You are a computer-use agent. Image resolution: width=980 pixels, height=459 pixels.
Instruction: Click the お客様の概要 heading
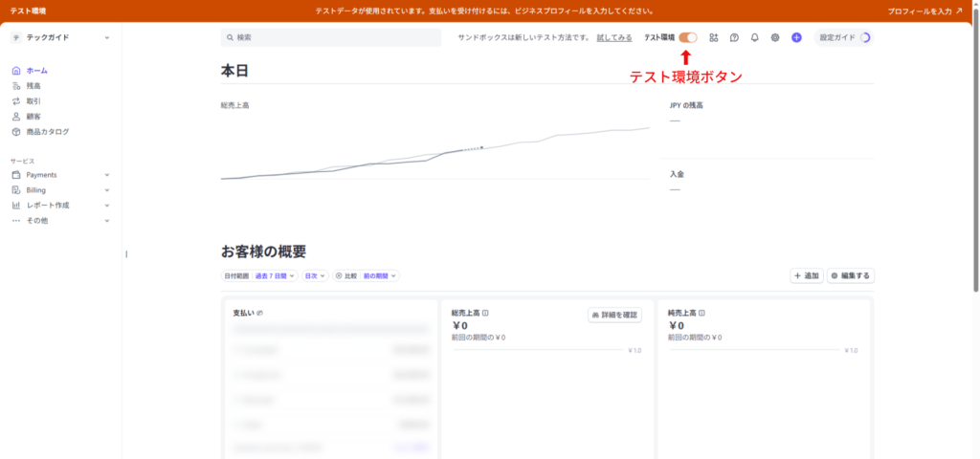263,251
